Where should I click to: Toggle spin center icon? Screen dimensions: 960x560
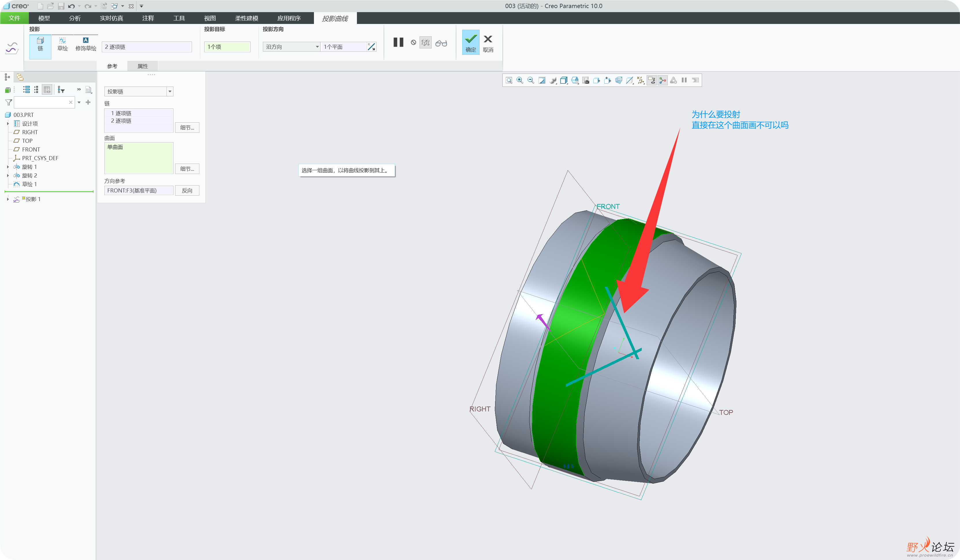click(663, 80)
